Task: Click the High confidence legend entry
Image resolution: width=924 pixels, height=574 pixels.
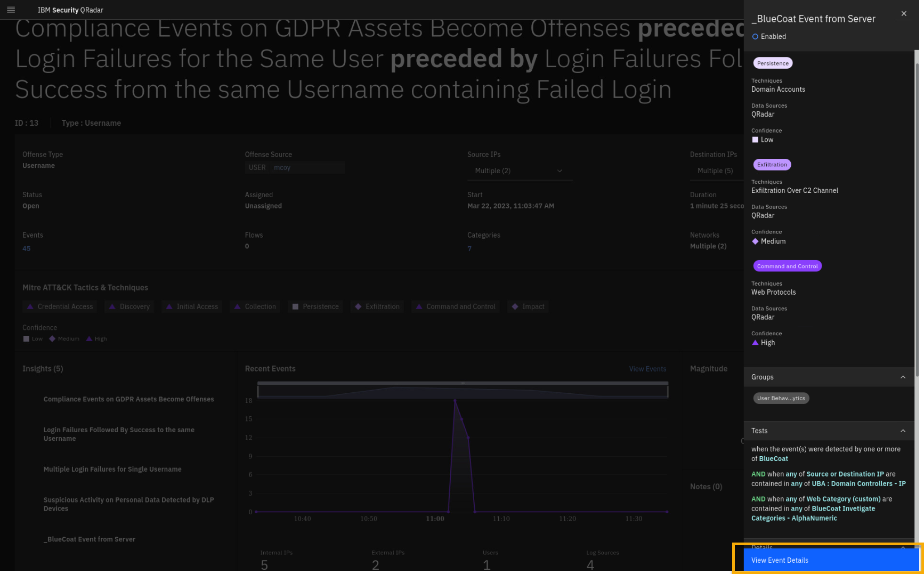Action: (x=96, y=338)
